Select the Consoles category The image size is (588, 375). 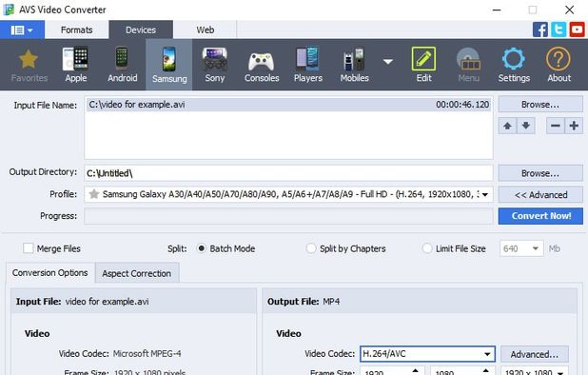pos(262,66)
